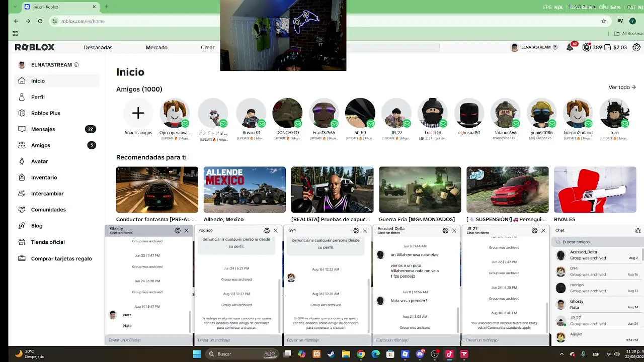
Task: Click the Añadir amigos plus icon
Action: [x=138, y=113]
